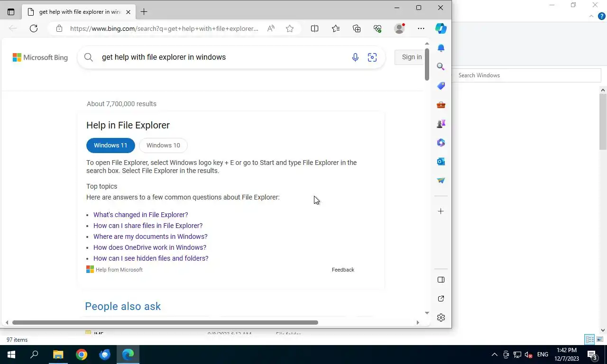Search using voice microphone
This screenshot has height=364, width=607.
pos(355,57)
